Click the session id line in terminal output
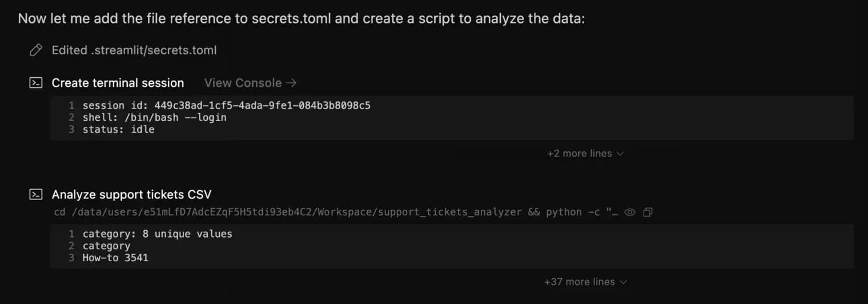 pos(226,106)
